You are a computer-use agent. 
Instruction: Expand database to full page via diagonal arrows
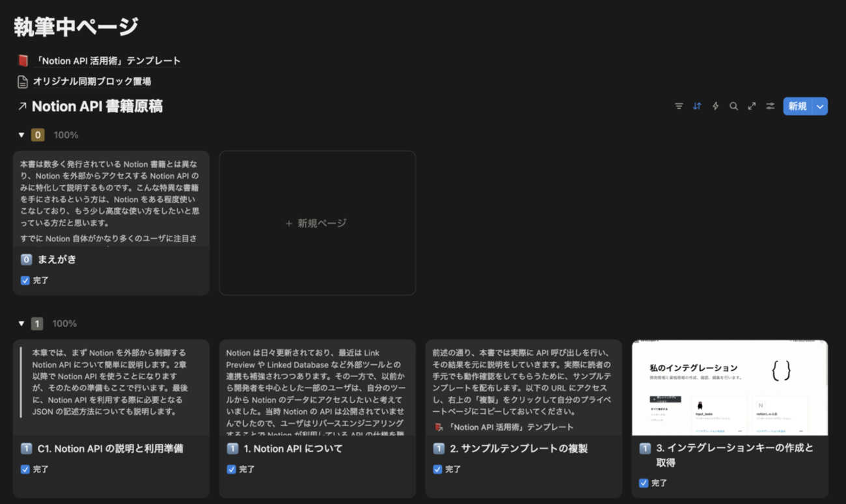(x=752, y=106)
